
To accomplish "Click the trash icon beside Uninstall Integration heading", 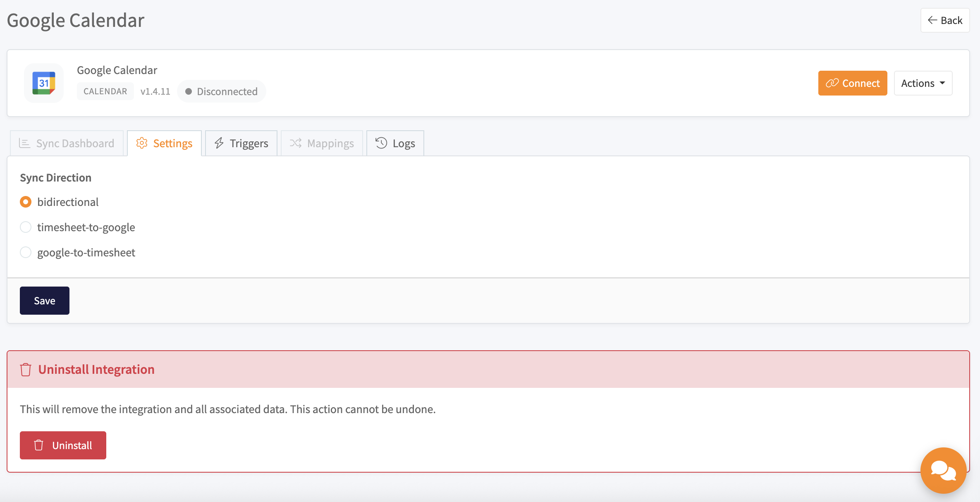I will [x=26, y=369].
